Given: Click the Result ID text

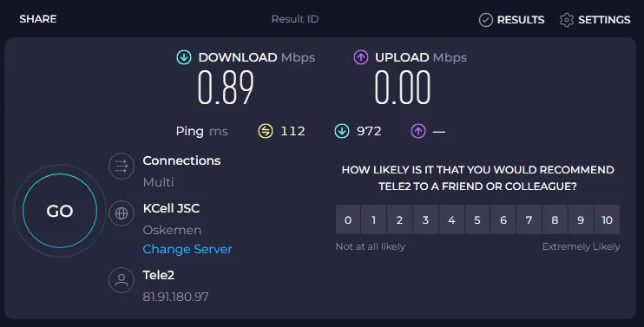Looking at the screenshot, I should coord(295,19).
